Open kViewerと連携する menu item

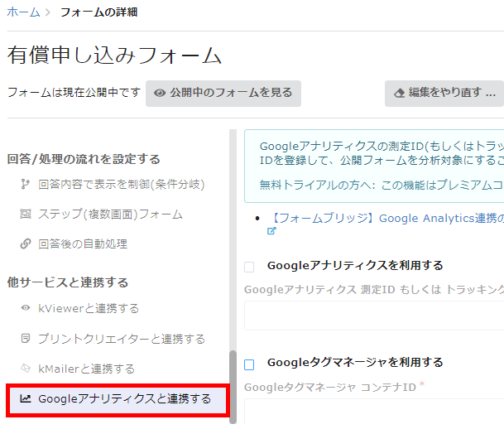point(89,308)
